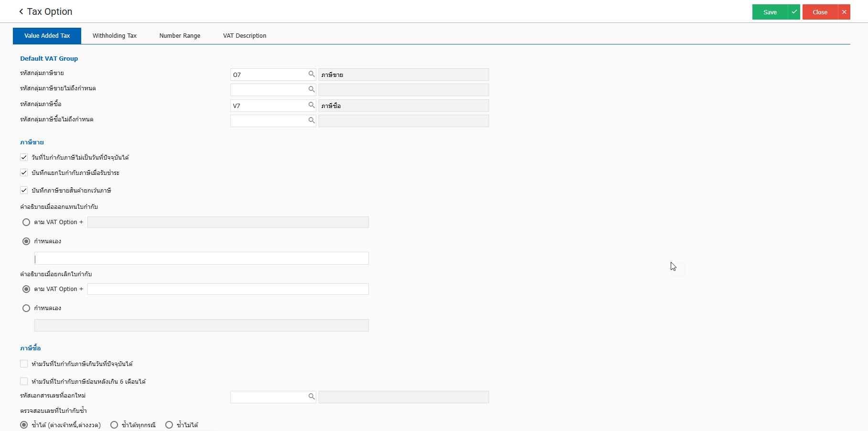Screen dimensions: 868x431
Task: Click the green Save button
Action: (x=770, y=12)
